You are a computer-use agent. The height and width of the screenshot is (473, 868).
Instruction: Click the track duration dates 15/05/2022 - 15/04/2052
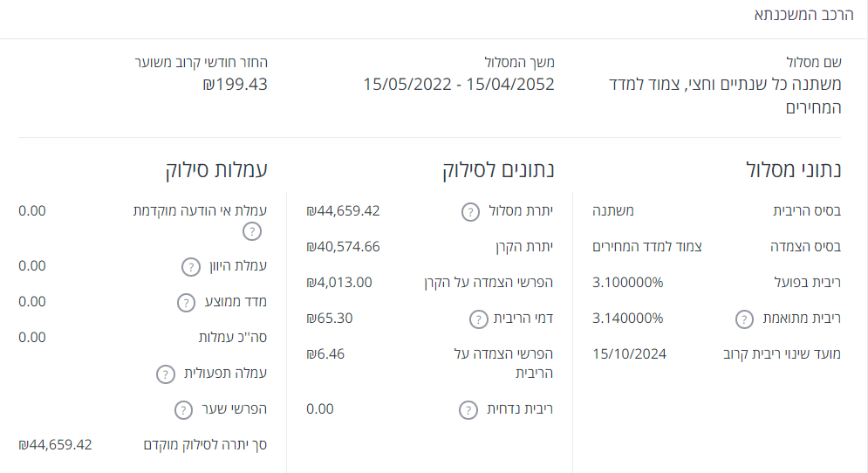[459, 85]
